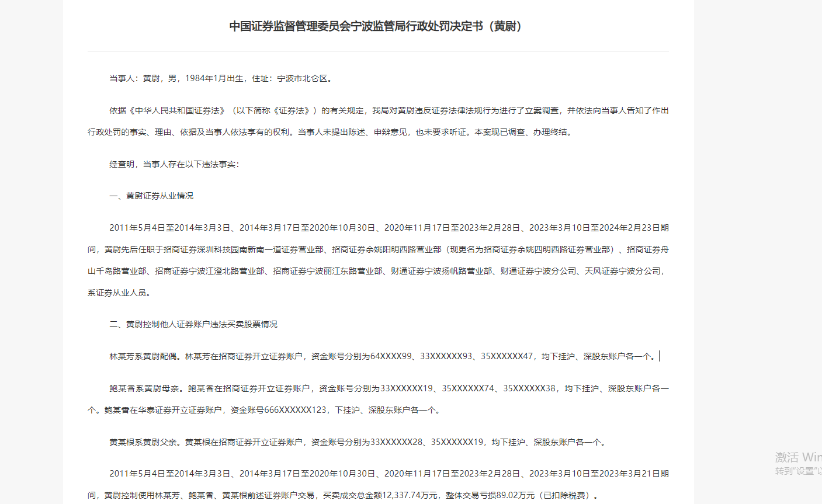This screenshot has height=504, width=822.
Task: Click "经查明，当事人存在以下违法事实："
Action: click(x=174, y=164)
